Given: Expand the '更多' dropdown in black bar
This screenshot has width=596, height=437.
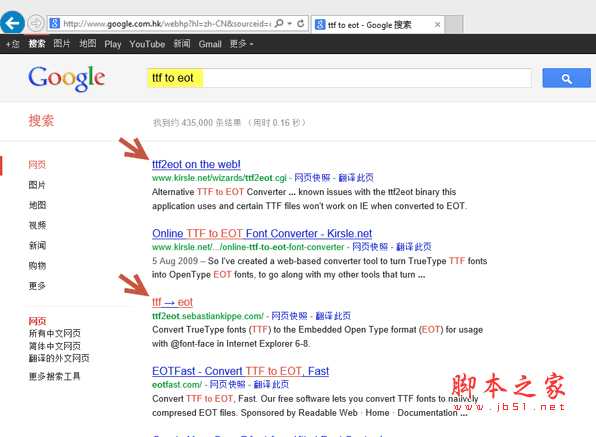Looking at the screenshot, I should tap(241, 44).
